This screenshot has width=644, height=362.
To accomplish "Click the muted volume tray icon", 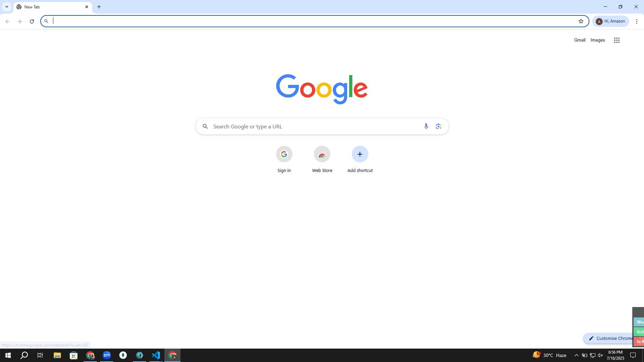I will click(600, 355).
